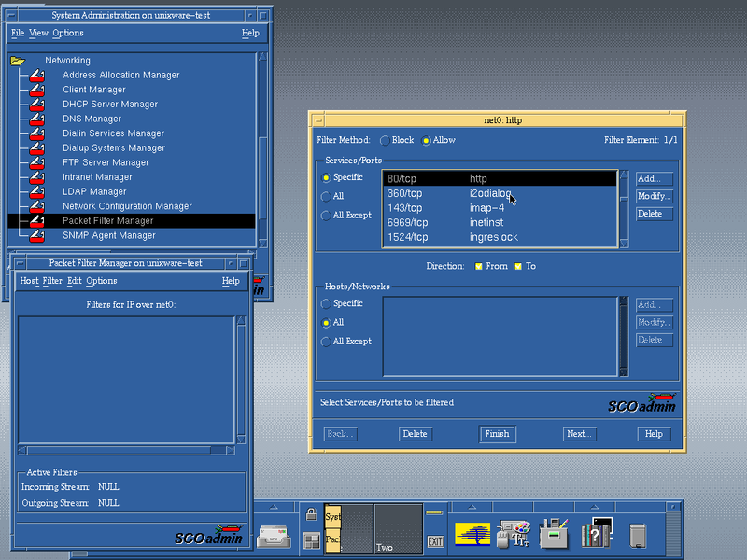
Task: Click the Dialup Systems Manager icon
Action: [36, 148]
